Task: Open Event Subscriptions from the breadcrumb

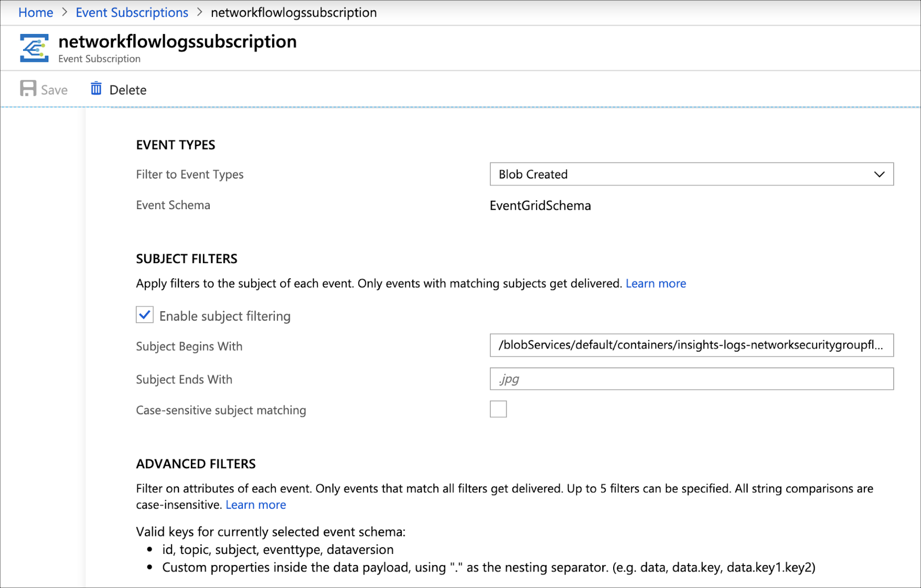Action: [132, 12]
